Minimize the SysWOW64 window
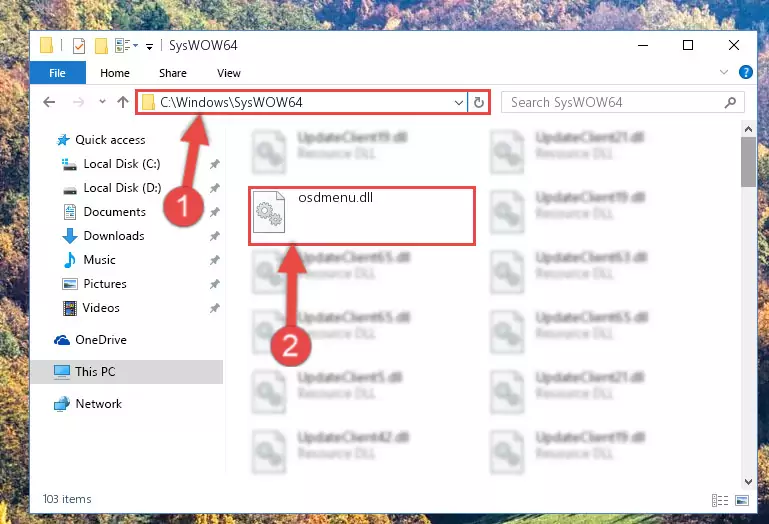The image size is (769, 524). (643, 45)
